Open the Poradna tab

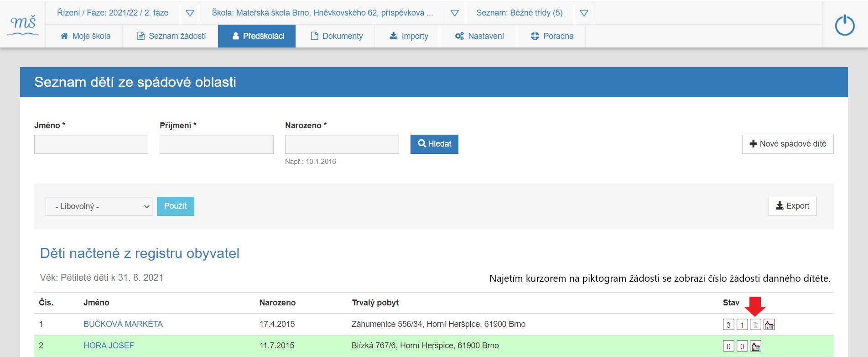(552, 36)
